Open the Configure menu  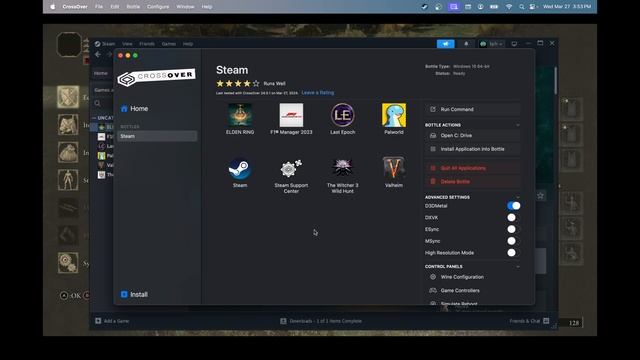158,7
